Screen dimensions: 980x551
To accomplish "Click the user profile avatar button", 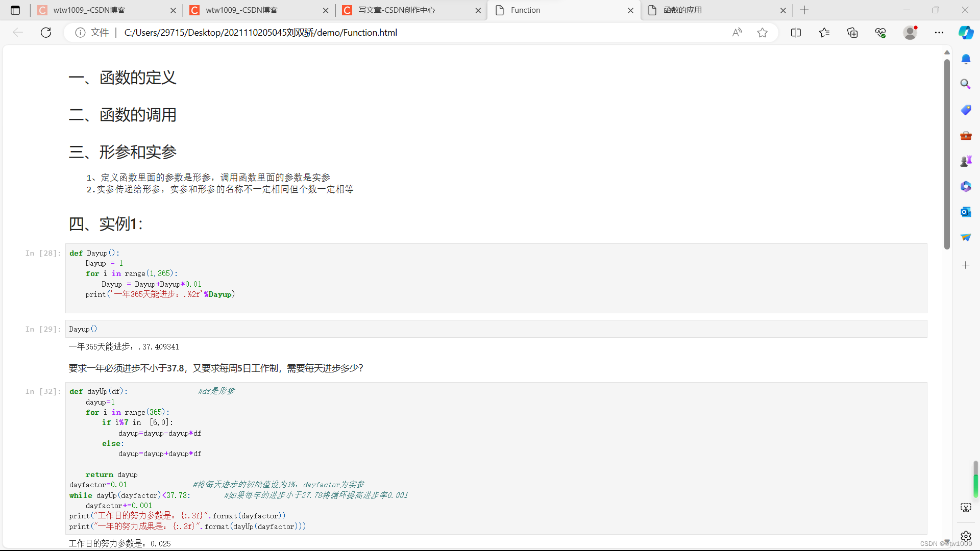I will (910, 33).
